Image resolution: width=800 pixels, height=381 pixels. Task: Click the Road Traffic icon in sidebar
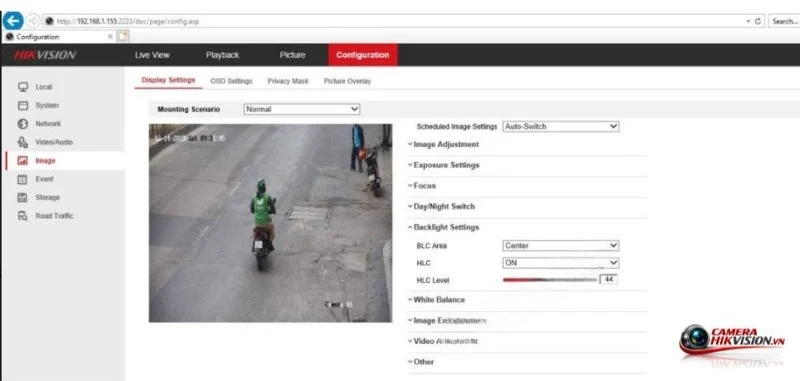(22, 216)
